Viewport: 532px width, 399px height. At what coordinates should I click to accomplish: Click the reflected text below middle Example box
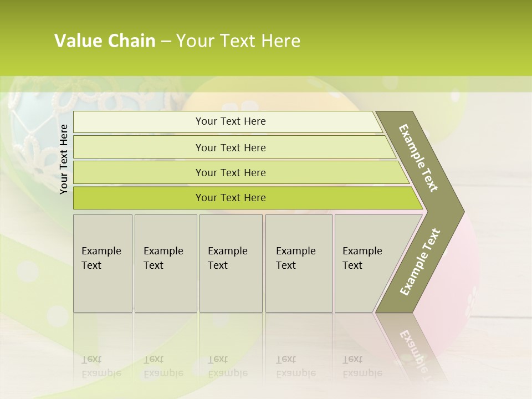coord(228,366)
